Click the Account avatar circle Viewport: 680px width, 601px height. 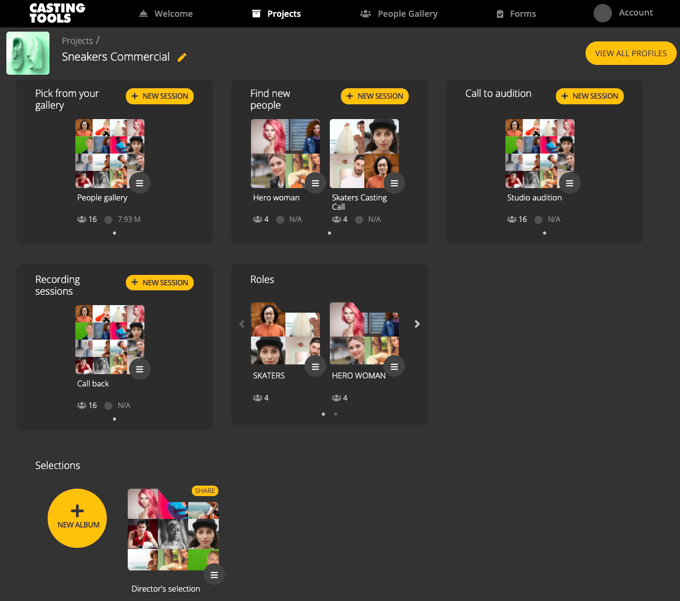[602, 13]
